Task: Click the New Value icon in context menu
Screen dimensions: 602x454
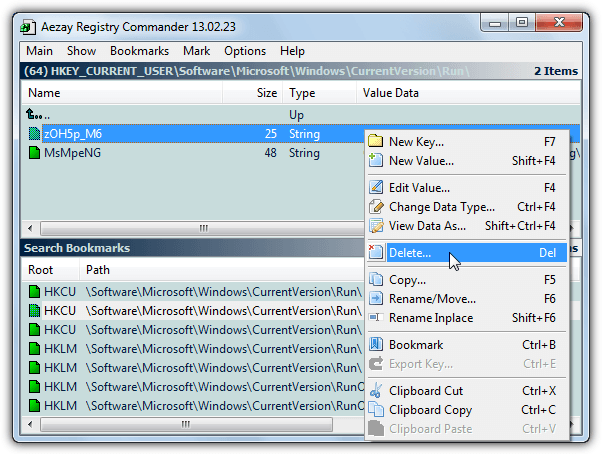Action: coord(375,160)
